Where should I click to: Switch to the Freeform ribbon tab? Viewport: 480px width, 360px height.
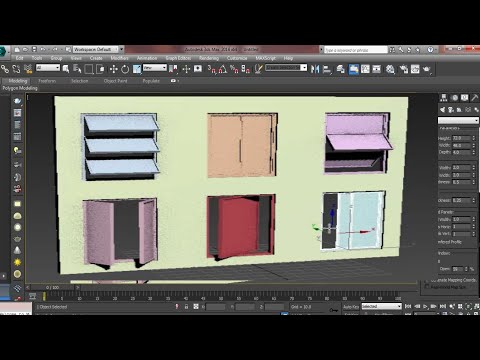coord(47,81)
